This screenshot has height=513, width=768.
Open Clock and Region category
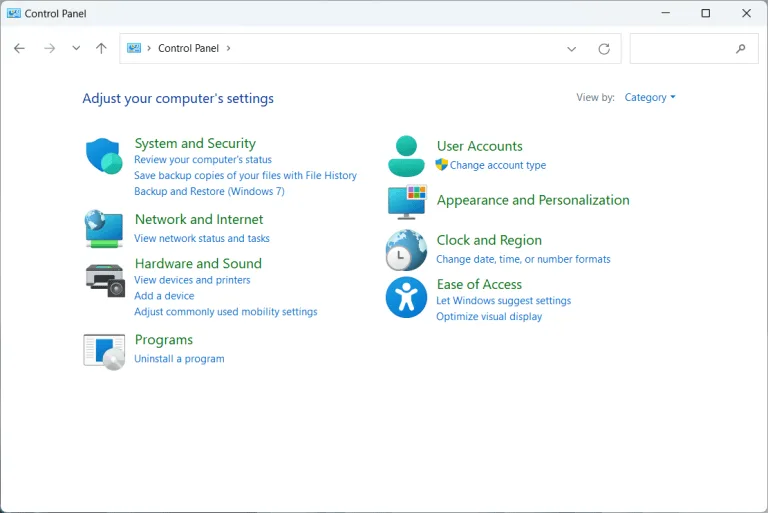(489, 240)
